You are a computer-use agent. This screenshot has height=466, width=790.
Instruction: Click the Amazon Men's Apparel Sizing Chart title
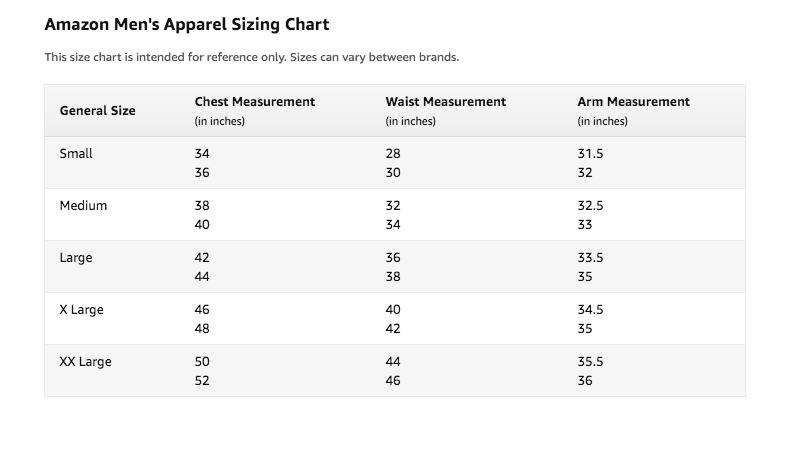(186, 24)
